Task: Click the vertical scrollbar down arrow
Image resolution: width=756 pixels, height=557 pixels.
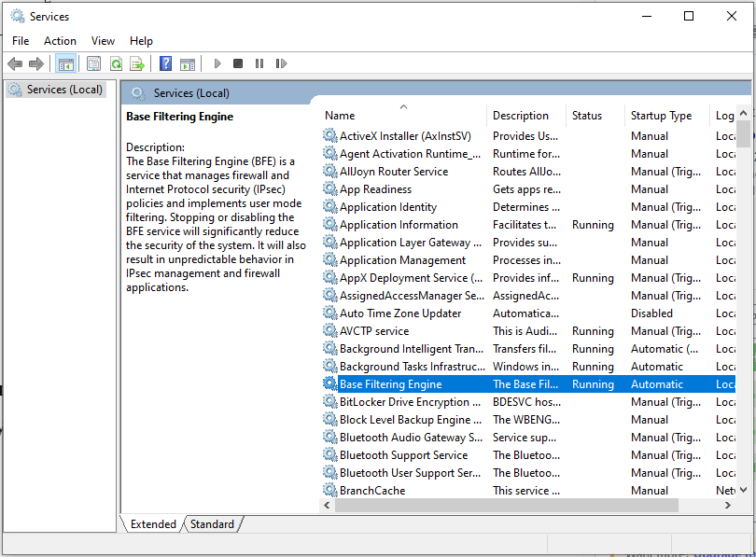Action: click(744, 490)
